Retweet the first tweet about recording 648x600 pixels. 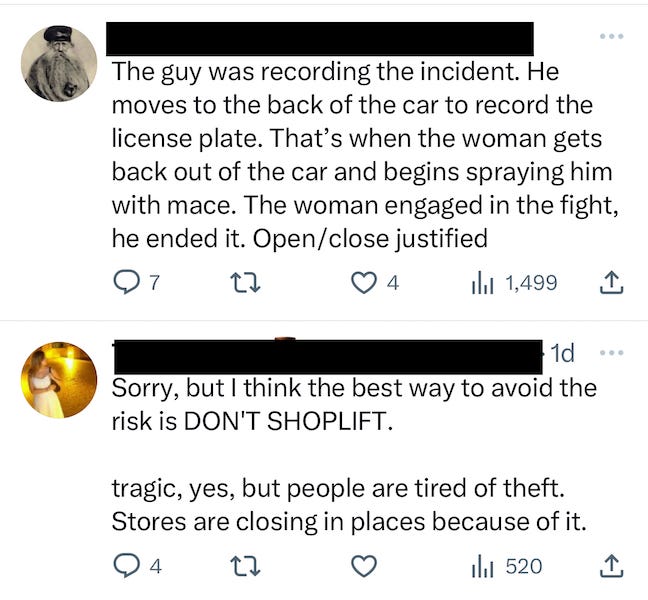click(245, 283)
